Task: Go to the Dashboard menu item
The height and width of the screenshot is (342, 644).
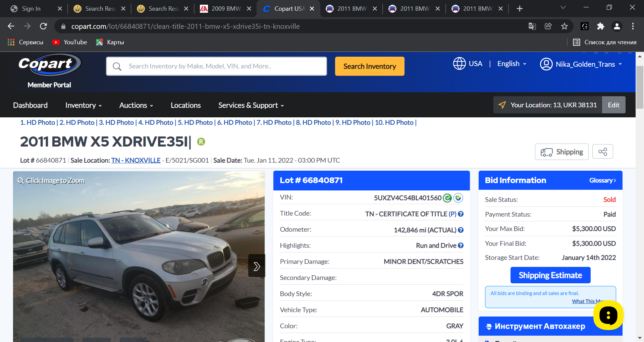Action: click(30, 105)
